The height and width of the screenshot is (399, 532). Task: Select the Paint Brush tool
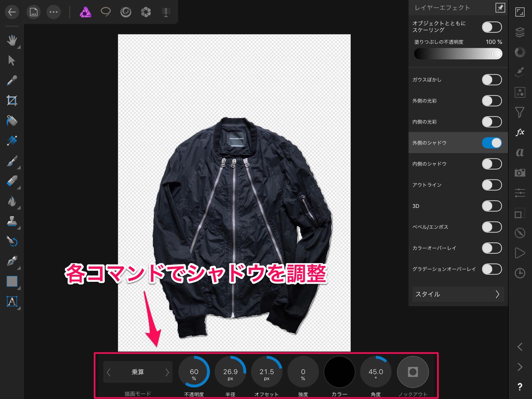pos(12,161)
